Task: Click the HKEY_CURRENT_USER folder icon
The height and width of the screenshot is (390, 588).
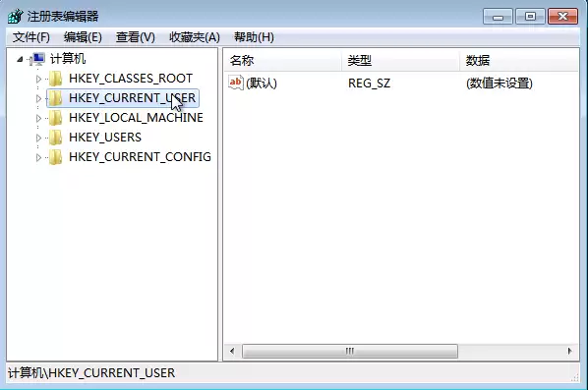Action: (x=56, y=98)
